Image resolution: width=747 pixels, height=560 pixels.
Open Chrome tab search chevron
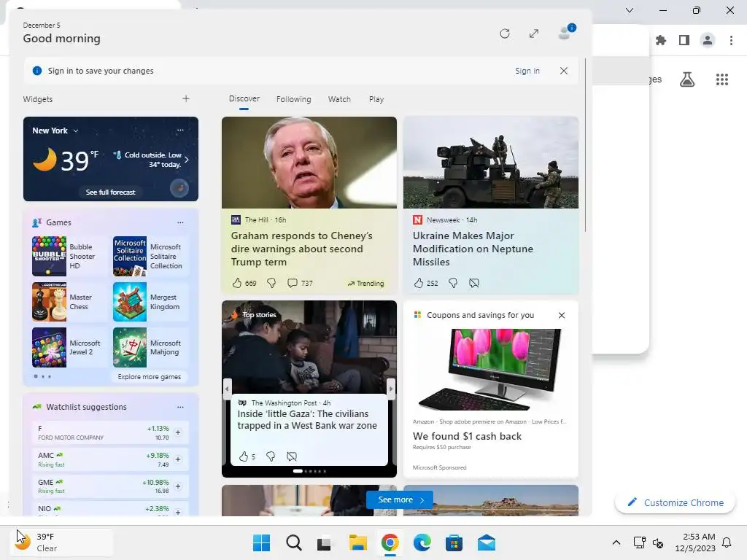tap(630, 10)
